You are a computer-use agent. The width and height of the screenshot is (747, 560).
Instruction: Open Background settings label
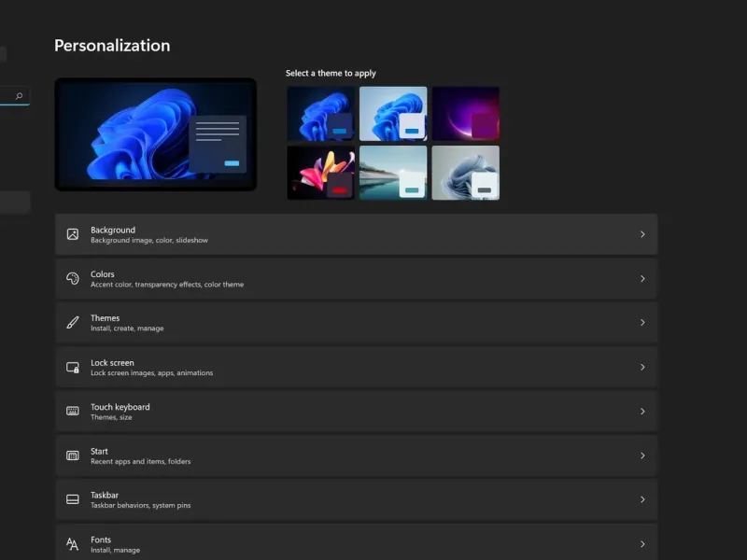113,230
